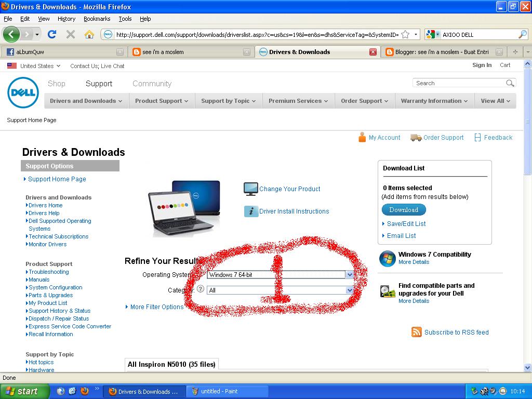Open View All nav dropdown

click(x=495, y=101)
